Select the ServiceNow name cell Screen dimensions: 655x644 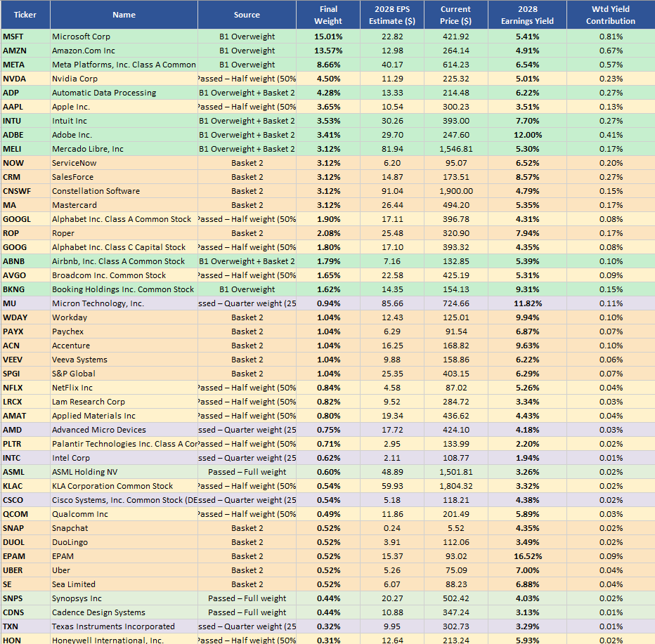(x=124, y=163)
